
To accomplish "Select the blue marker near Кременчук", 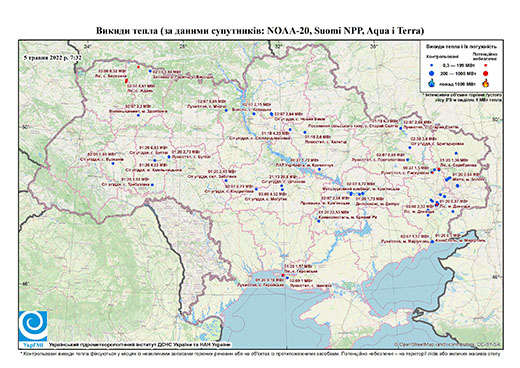I will coord(319,169).
